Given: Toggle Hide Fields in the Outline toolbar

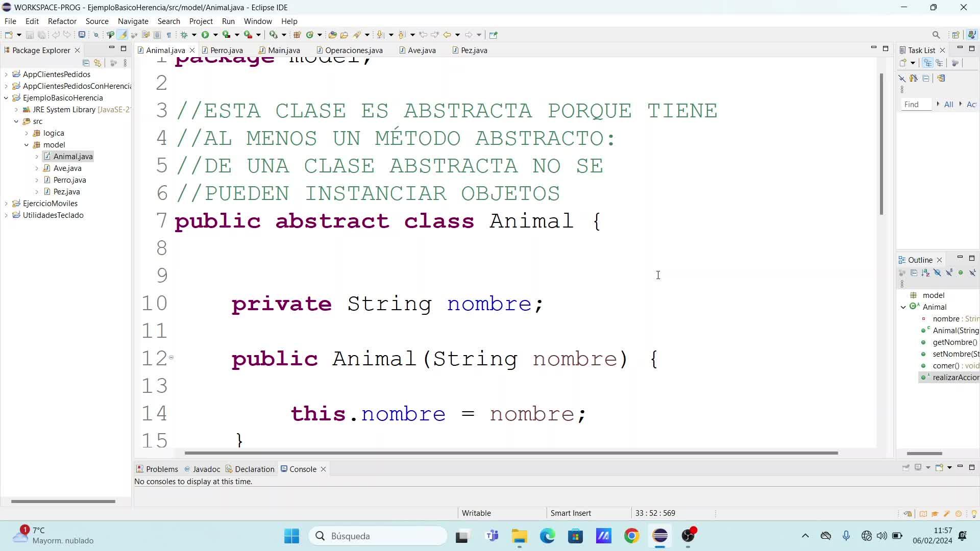Looking at the screenshot, I should [x=937, y=273].
